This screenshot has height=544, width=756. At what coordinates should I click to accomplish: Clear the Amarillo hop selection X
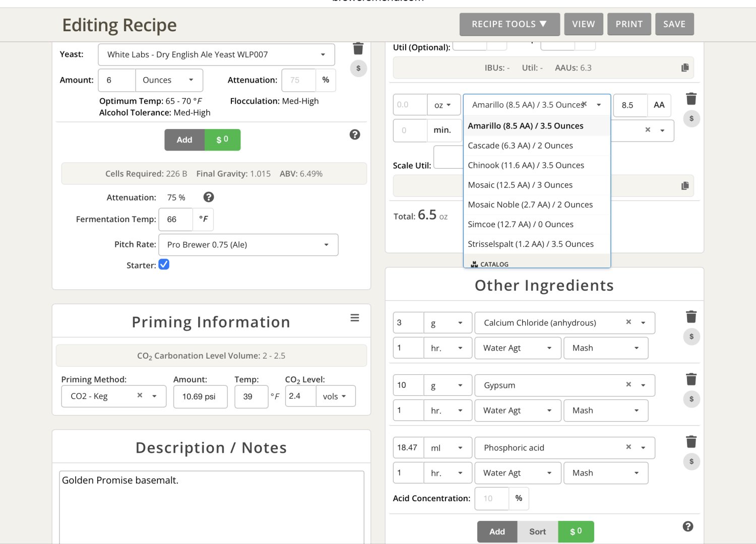click(584, 104)
